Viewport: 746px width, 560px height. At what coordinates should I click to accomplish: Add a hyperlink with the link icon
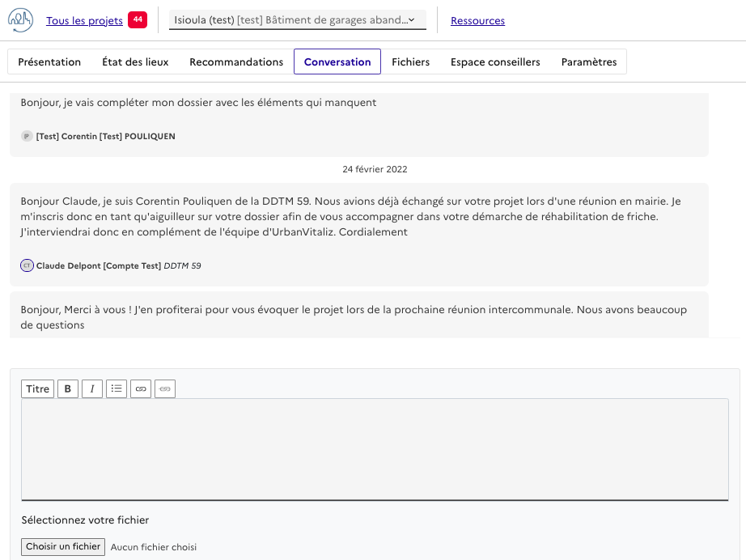pyautogui.click(x=141, y=389)
